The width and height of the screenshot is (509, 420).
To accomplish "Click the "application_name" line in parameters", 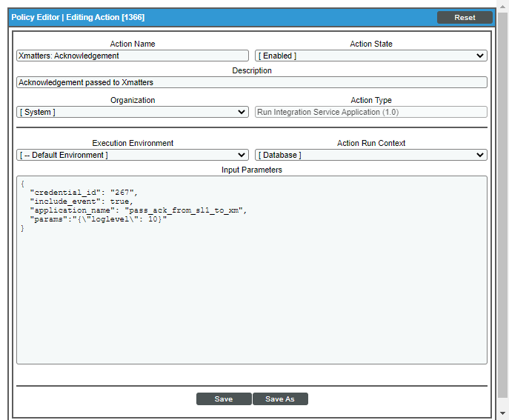I will (139, 210).
